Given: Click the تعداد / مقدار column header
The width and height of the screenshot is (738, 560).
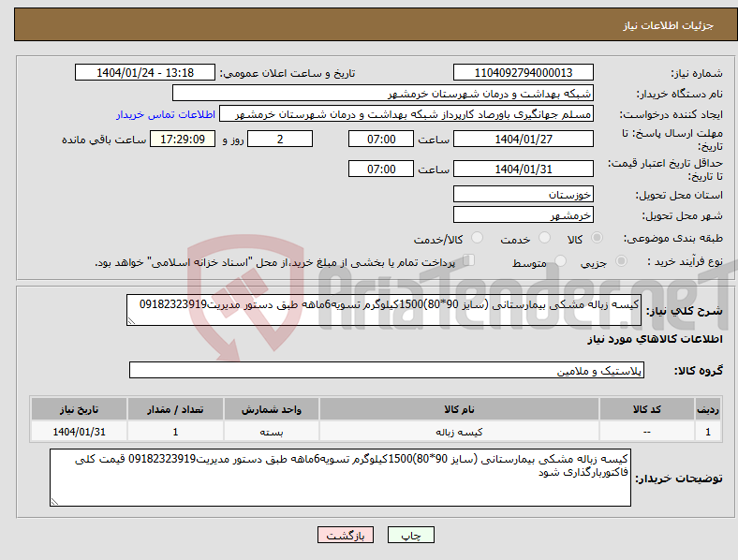Looking at the screenshot, I should [175, 409].
